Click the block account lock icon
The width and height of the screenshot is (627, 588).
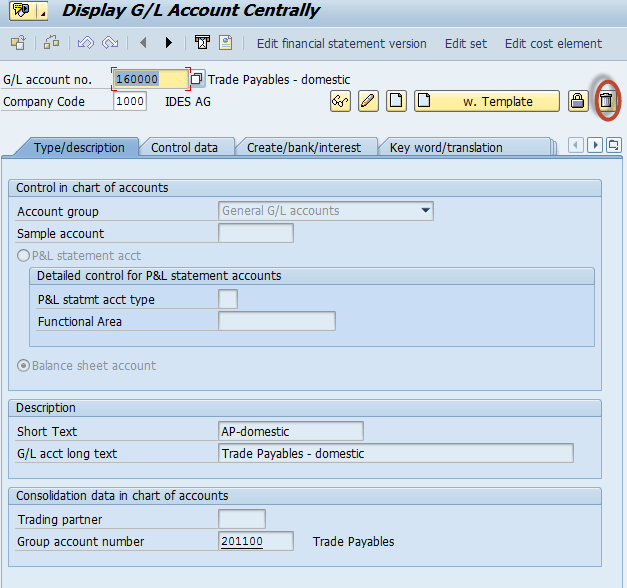point(577,101)
